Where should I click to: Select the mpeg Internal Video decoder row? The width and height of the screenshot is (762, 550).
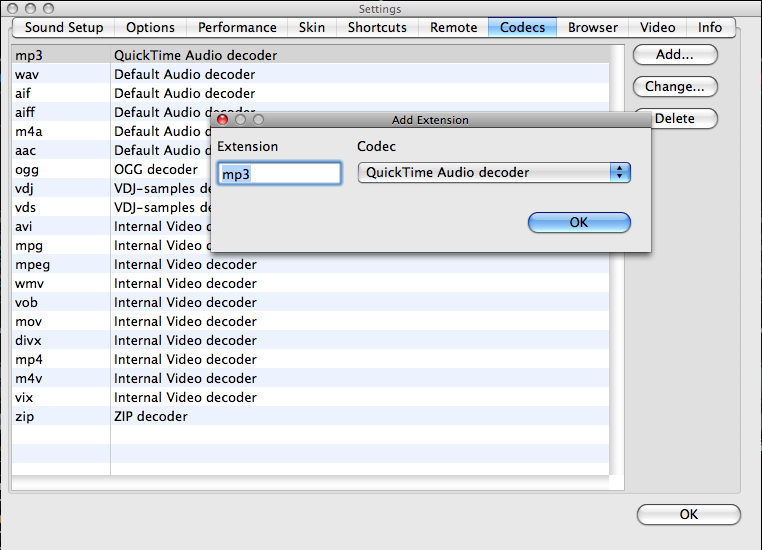click(311, 264)
